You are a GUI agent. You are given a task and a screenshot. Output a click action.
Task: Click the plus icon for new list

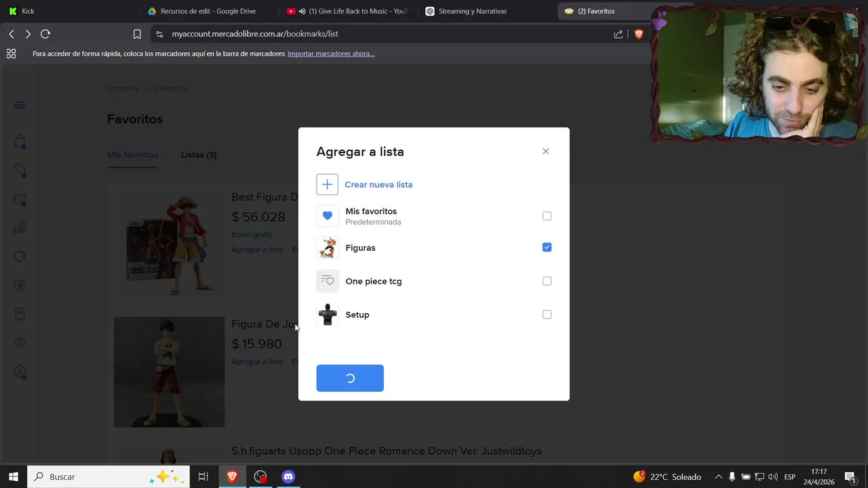327,184
